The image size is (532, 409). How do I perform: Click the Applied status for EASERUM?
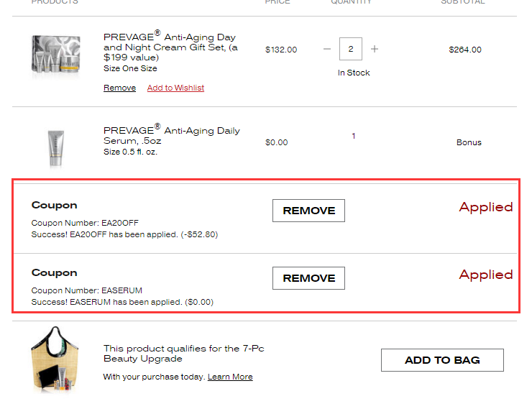486,275
